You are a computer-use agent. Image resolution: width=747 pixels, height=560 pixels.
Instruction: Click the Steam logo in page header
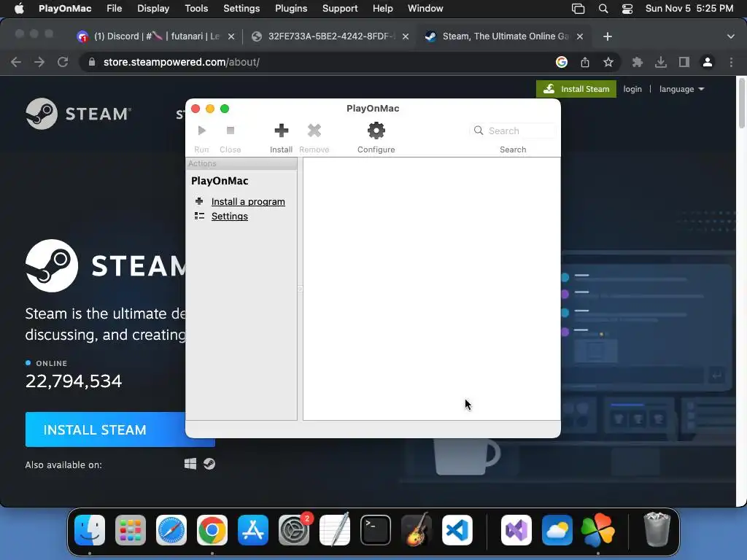(79, 114)
